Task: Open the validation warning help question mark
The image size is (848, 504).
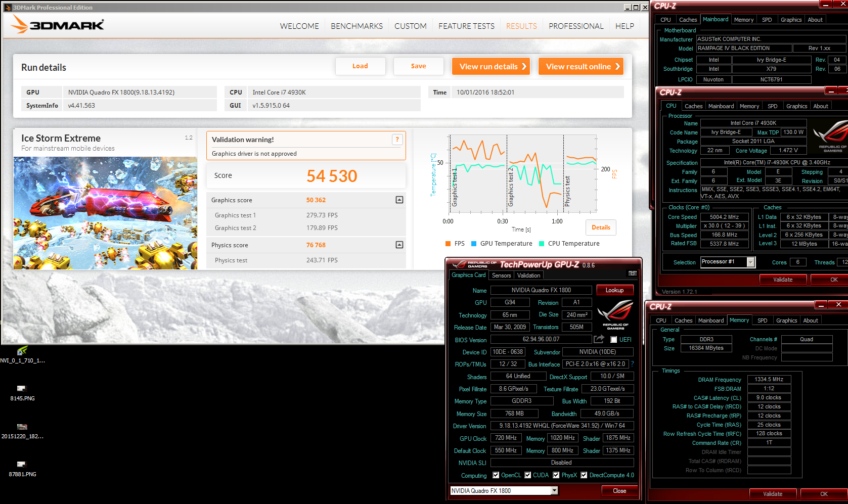Action: coord(397,140)
